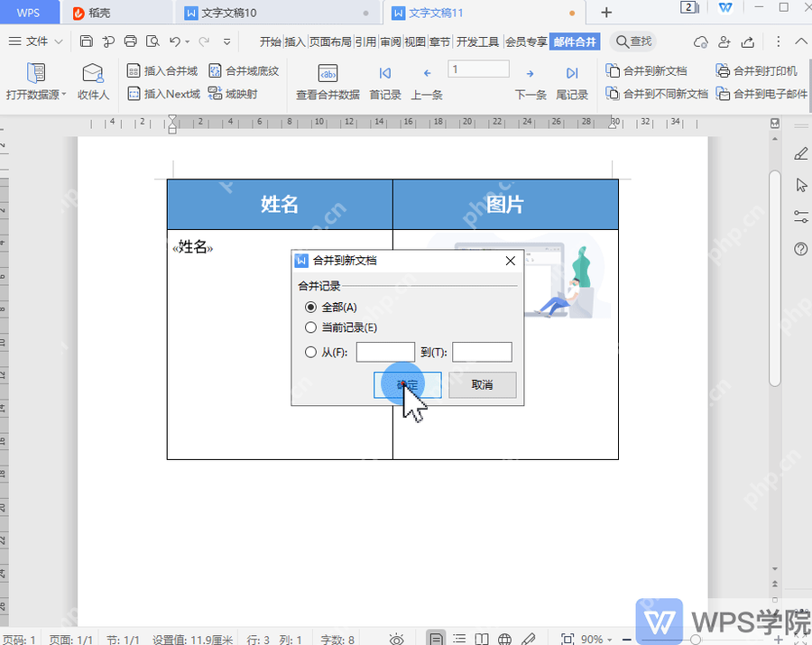Screen dimensions: 812x645
Task: Click the To (到) record input box
Action: pos(482,352)
